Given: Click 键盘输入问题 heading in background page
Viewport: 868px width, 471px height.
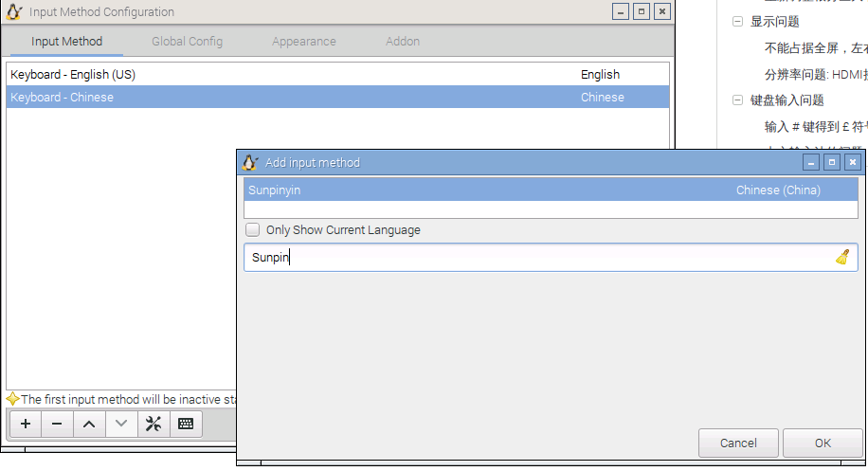Looking at the screenshot, I should (x=787, y=100).
